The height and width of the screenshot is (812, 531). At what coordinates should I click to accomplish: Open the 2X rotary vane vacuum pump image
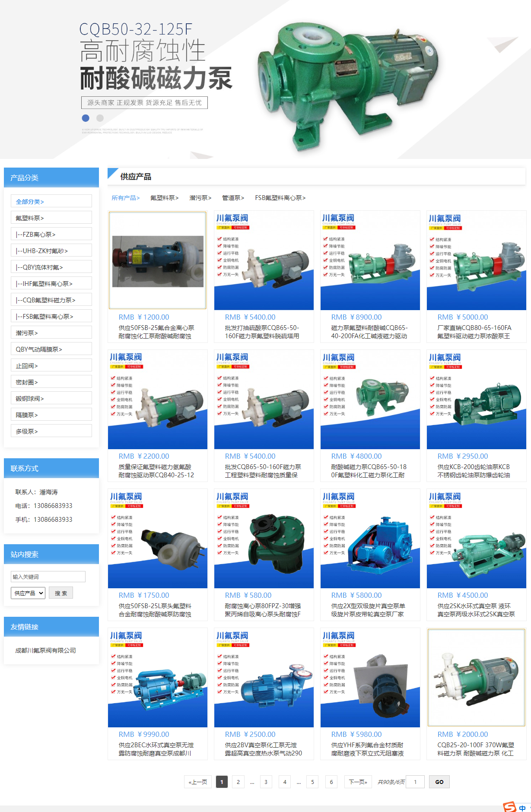tap(370, 539)
